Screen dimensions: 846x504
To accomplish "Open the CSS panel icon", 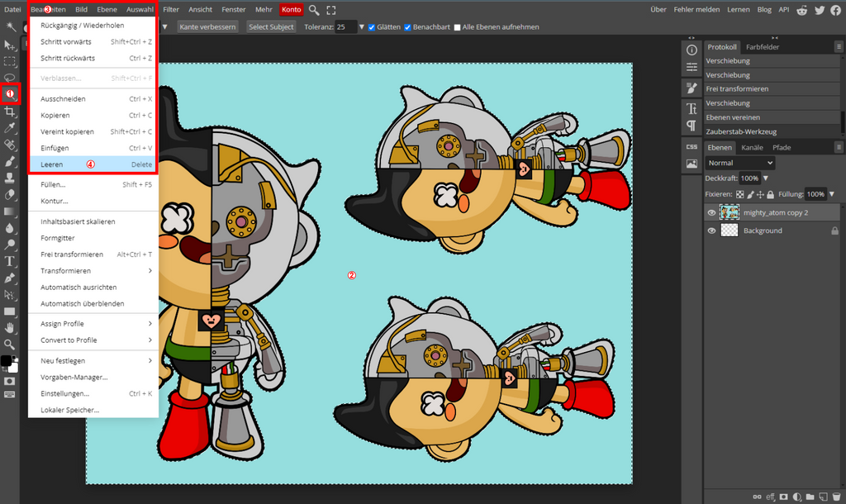I will (x=692, y=147).
